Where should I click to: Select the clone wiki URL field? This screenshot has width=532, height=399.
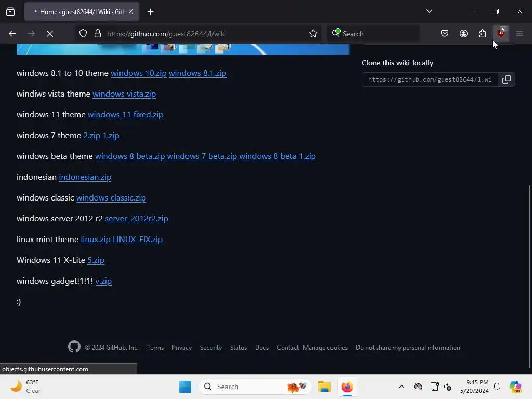[x=430, y=79]
